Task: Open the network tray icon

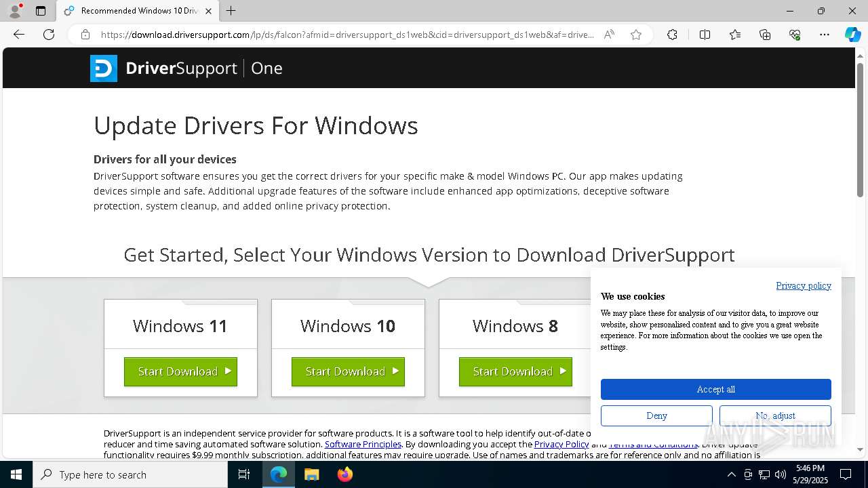Action: pos(764,474)
